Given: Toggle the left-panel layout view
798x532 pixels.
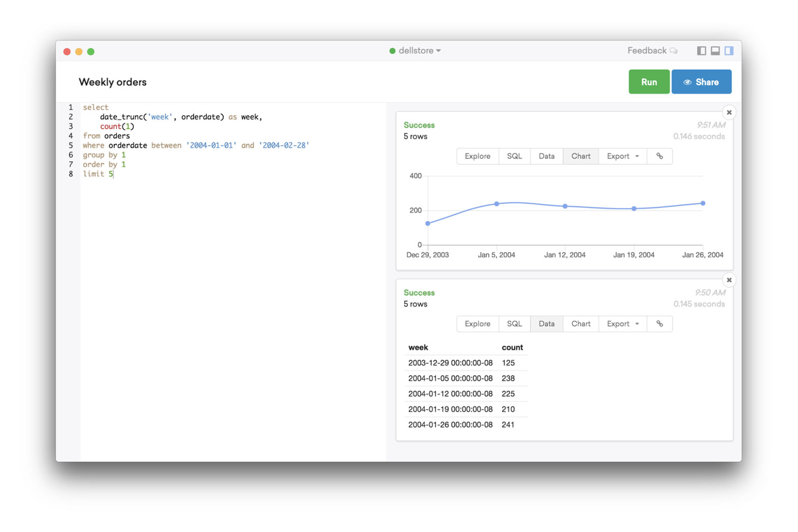Looking at the screenshot, I should pos(701,50).
